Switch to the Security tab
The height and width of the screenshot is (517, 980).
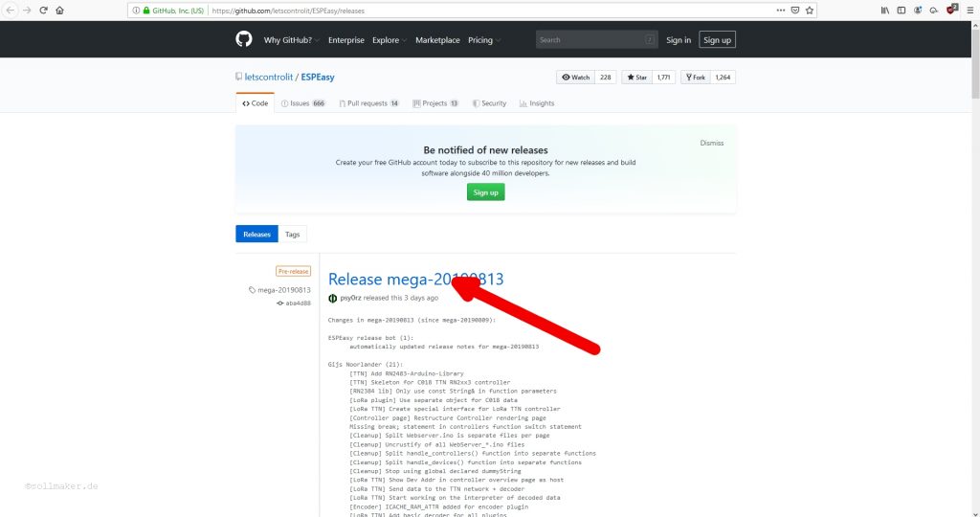tap(489, 103)
